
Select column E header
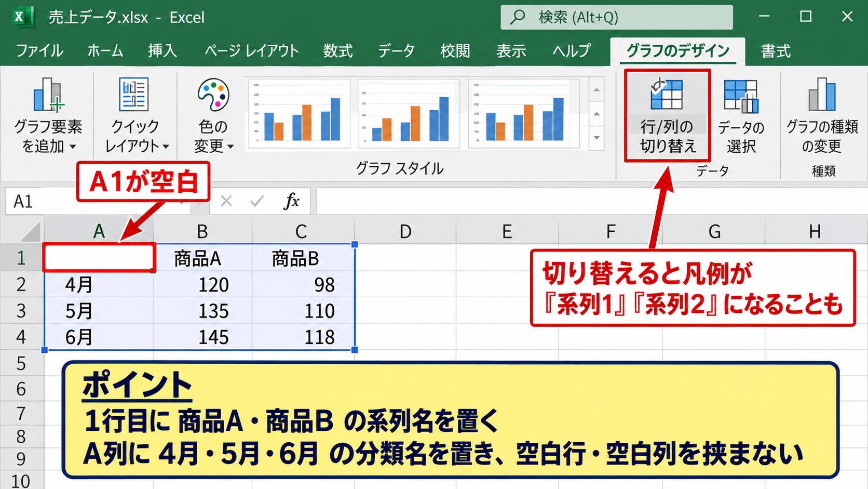tap(507, 231)
